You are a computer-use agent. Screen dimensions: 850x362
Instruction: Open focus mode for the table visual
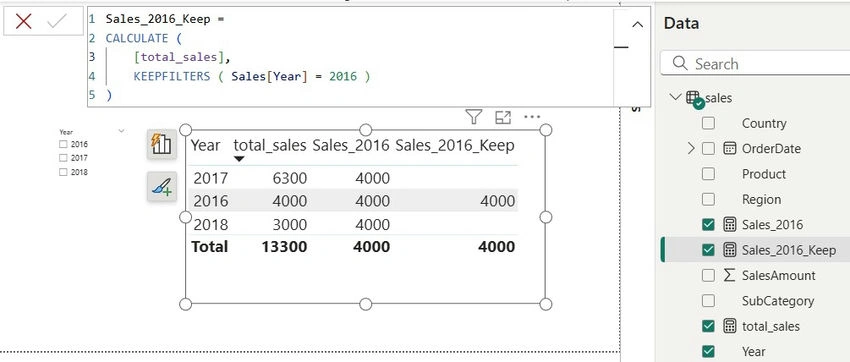coord(503,117)
